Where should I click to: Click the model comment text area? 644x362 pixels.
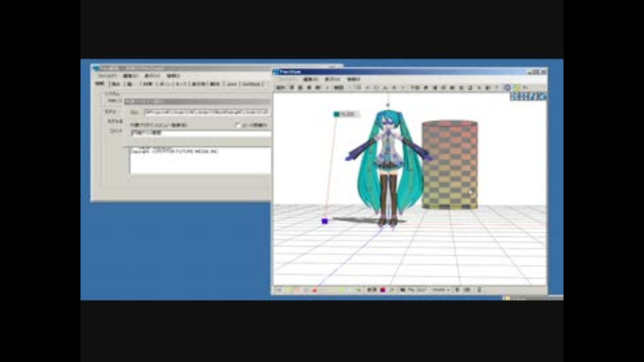(201, 161)
